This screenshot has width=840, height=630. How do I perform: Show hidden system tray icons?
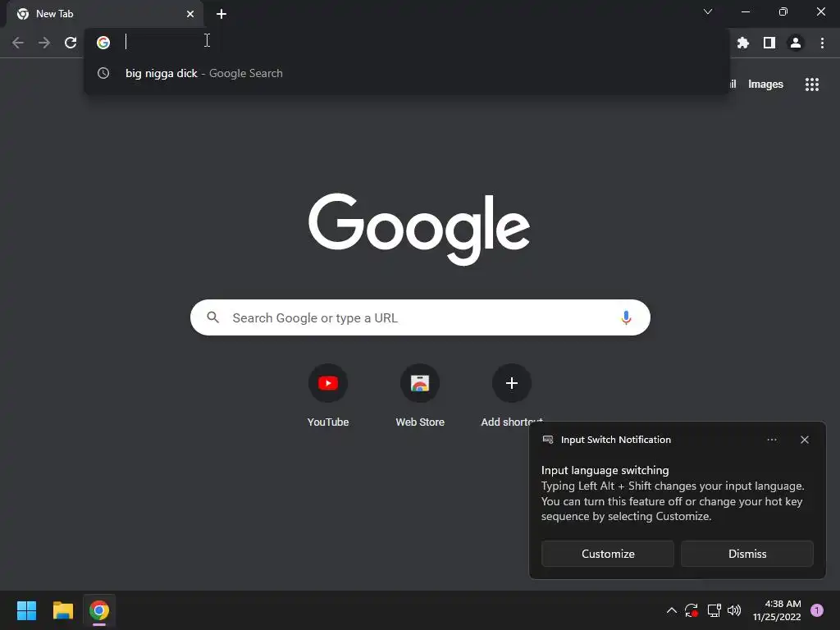[x=671, y=610]
